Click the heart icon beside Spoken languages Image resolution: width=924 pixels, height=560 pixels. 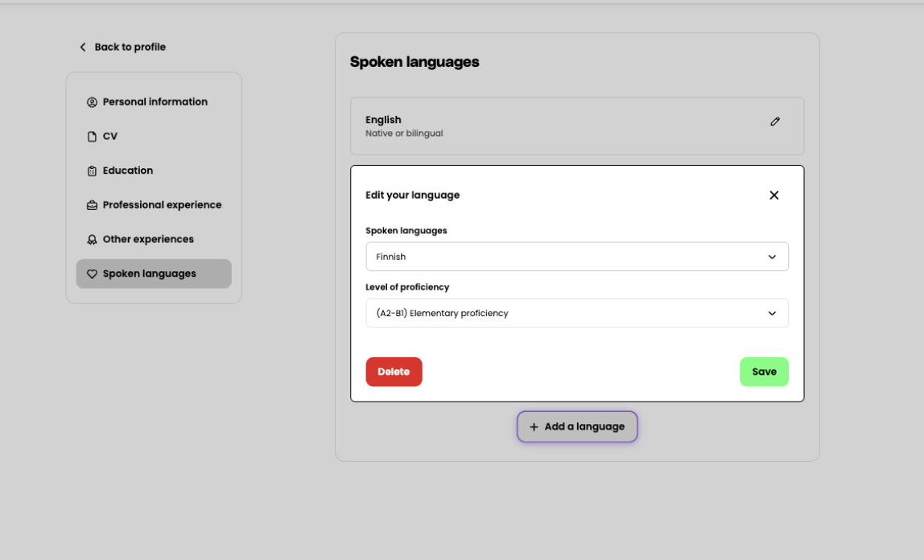(x=92, y=274)
